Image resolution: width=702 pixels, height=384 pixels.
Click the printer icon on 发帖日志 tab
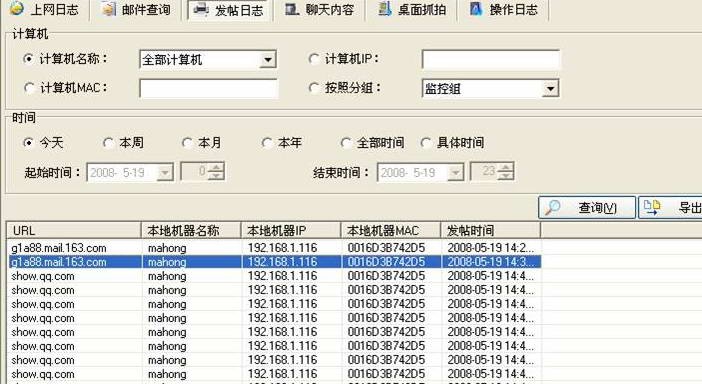201,9
